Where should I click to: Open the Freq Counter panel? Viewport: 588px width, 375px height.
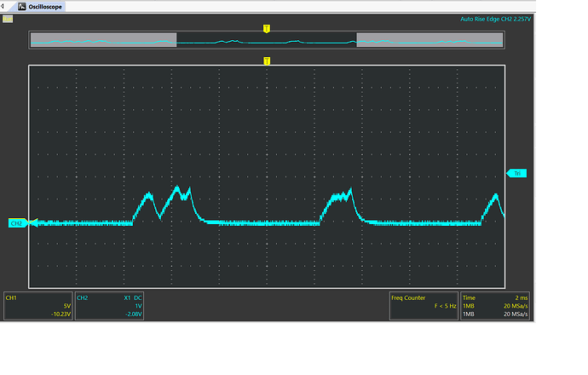point(423,306)
